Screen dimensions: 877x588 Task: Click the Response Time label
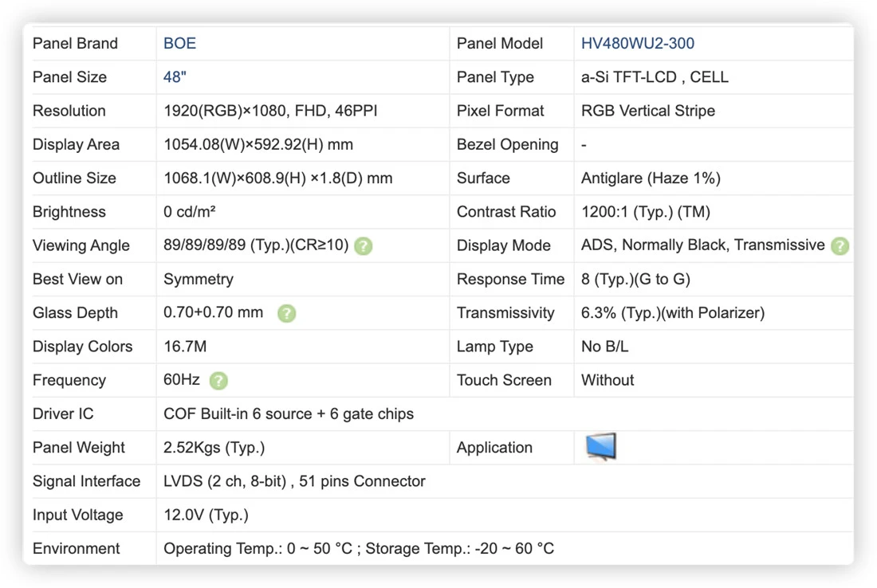click(510, 280)
